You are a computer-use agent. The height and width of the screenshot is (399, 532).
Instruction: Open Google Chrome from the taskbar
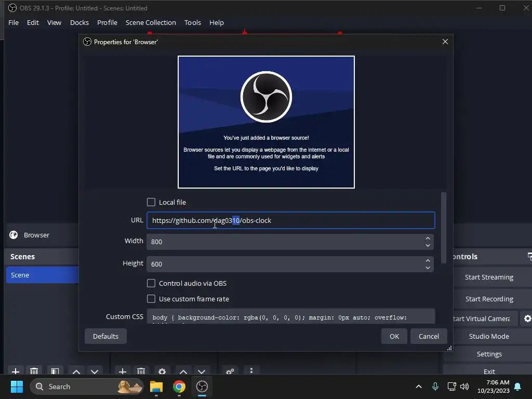pyautogui.click(x=179, y=387)
